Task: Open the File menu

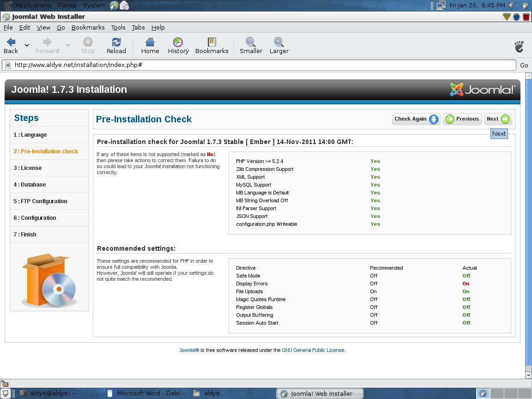Action: [x=8, y=28]
